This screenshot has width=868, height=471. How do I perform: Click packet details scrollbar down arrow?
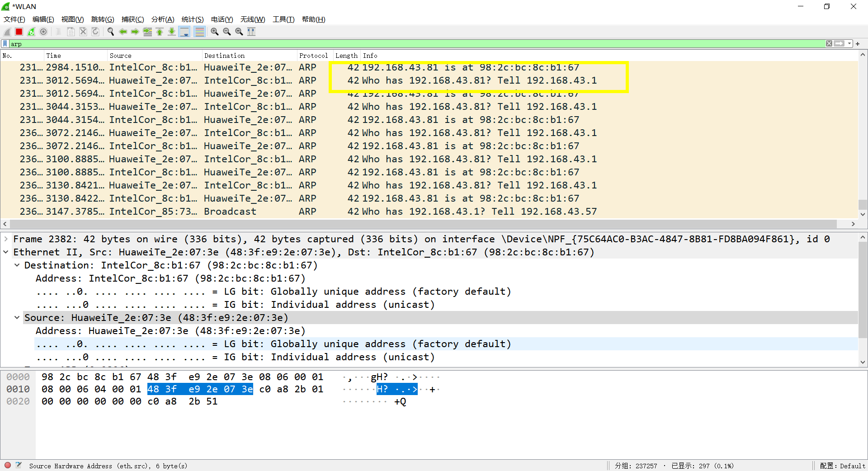coord(863,362)
